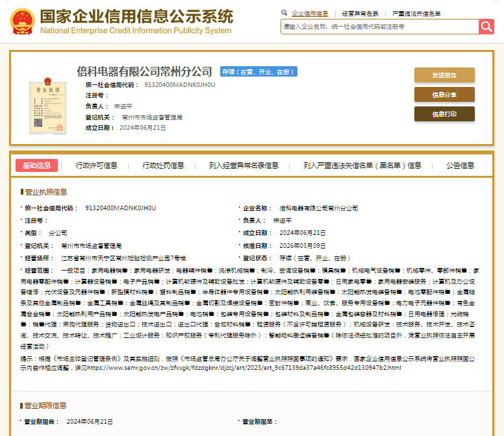
Task: Click the red magnifier search button
Action: coord(486,27)
